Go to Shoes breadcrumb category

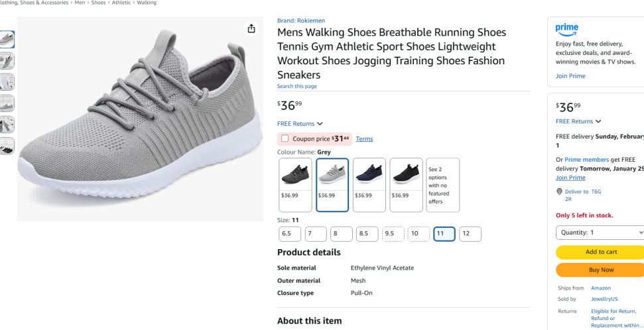(98, 3)
